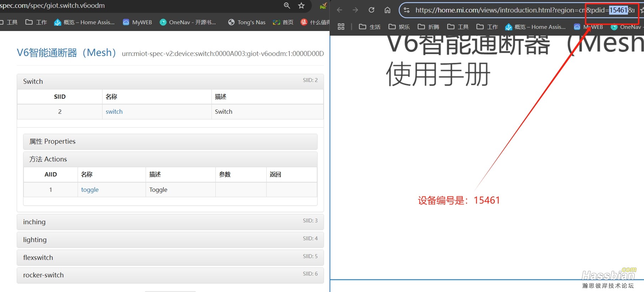Image resolution: width=644 pixels, height=292 pixels.
Task: Open home page via house icon
Action: point(387,10)
